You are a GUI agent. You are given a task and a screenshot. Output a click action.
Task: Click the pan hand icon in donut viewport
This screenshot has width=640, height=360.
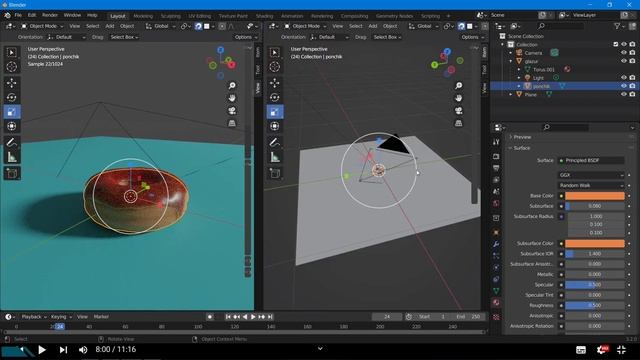pyautogui.click(x=232, y=98)
